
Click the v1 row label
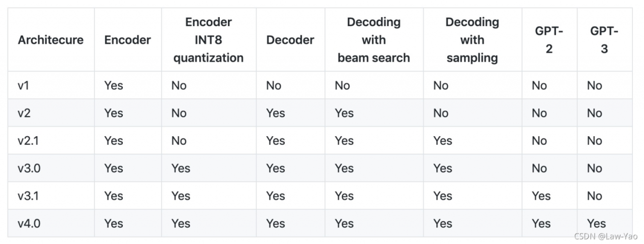coord(24,85)
